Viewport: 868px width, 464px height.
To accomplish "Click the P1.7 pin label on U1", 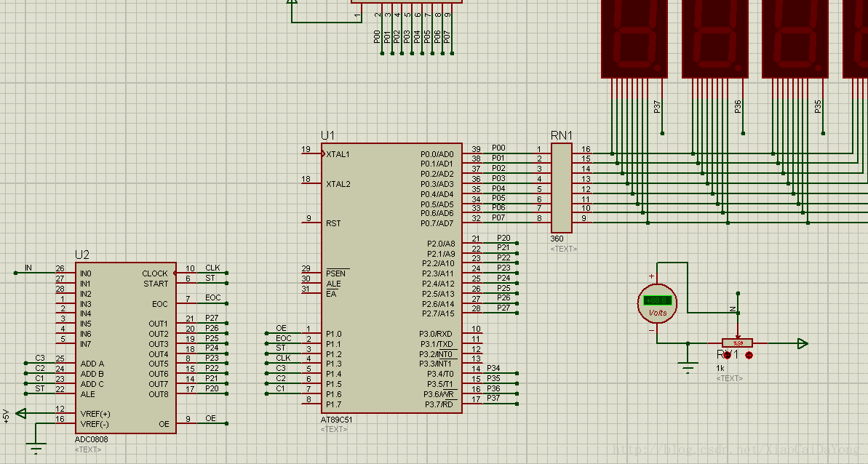I will click(334, 404).
